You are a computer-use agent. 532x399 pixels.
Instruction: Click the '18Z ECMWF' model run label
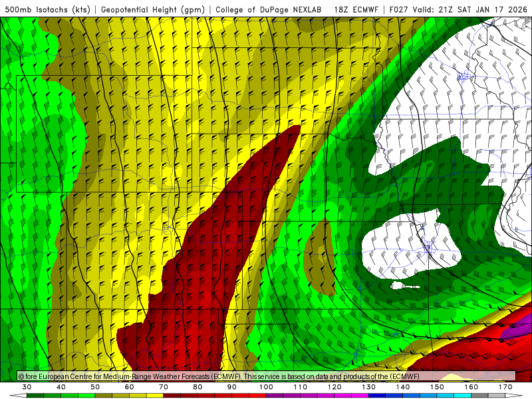click(x=356, y=10)
